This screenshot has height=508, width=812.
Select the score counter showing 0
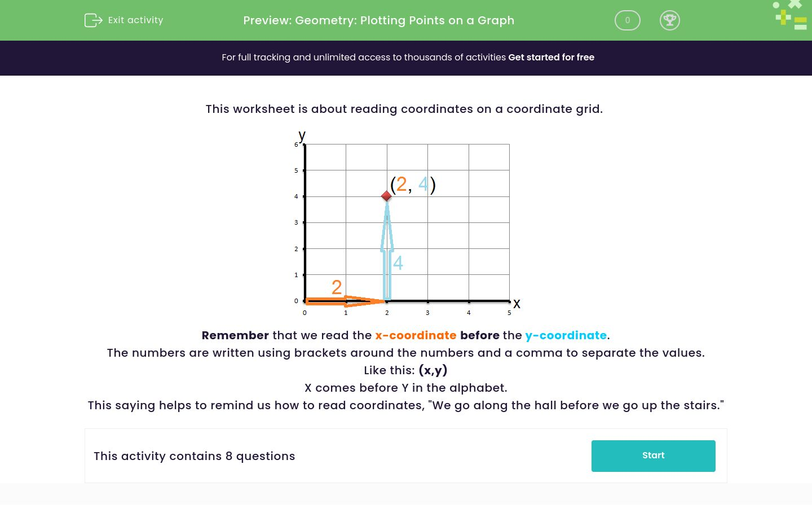point(627,20)
